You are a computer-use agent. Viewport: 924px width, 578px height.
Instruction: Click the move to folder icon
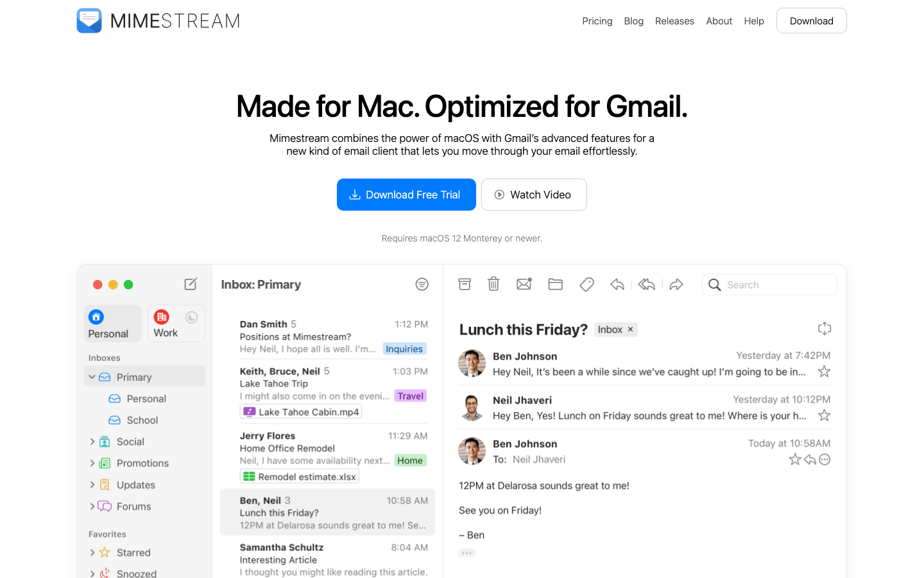555,284
